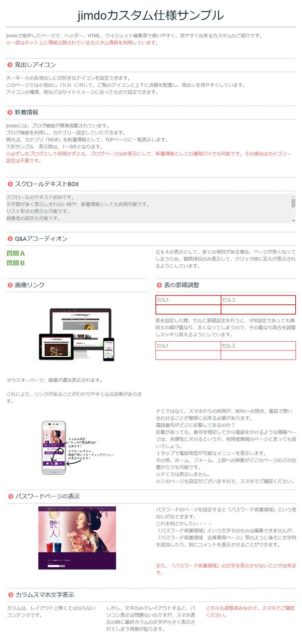Select セル1 in the second table

tap(188, 346)
